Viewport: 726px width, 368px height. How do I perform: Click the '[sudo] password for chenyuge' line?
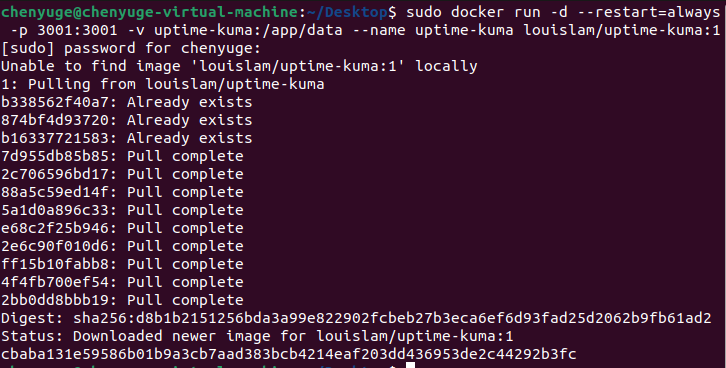[131, 48]
